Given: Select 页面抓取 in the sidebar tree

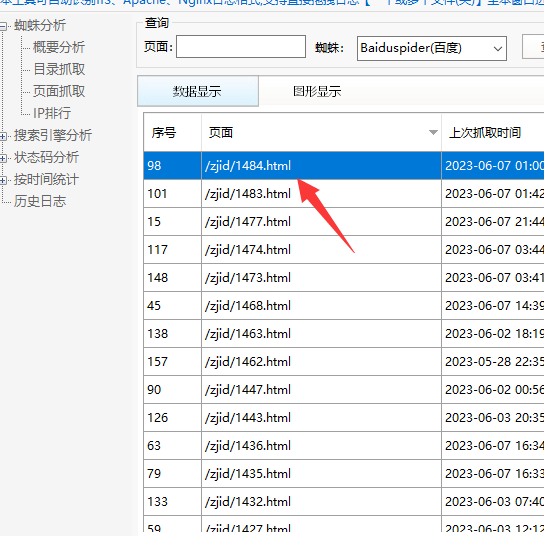Looking at the screenshot, I should (59, 91).
